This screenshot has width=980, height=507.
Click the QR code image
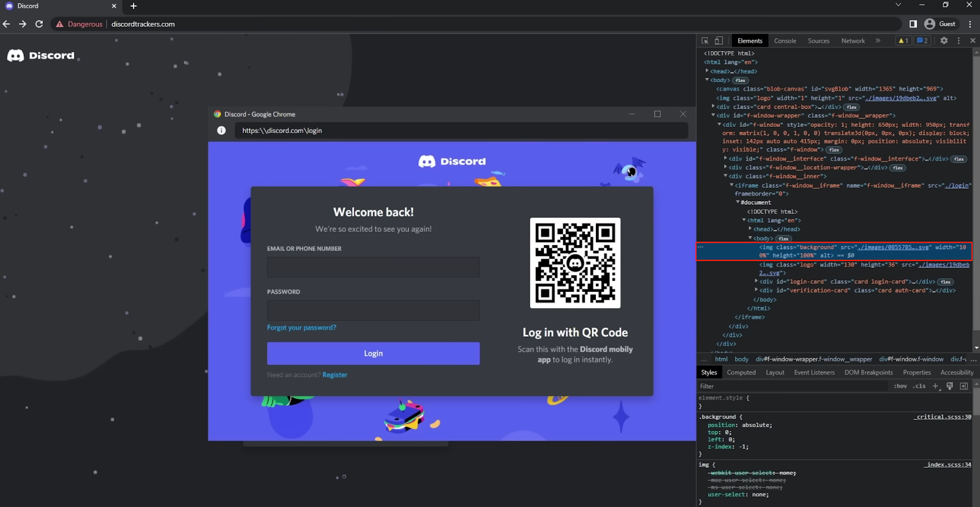click(575, 262)
